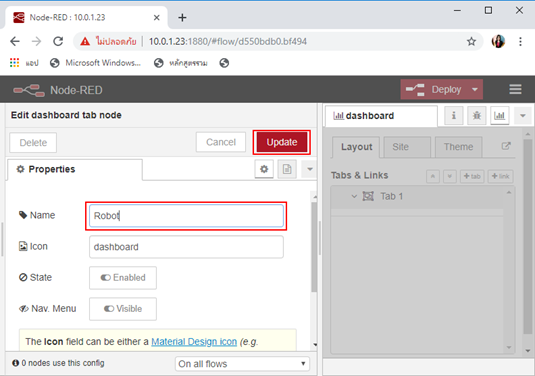535x376 pixels.
Task: Open a new browser tab
Action: pos(182,17)
